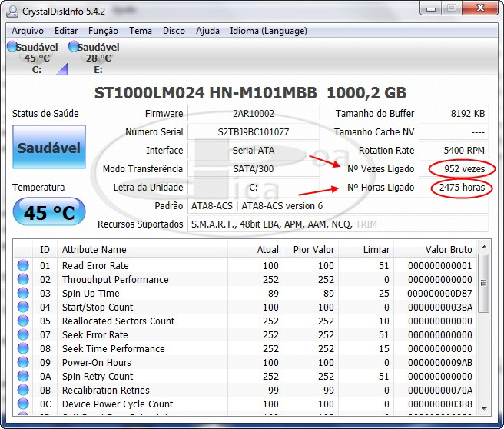Click the disk model title ST1000LM024 HN-M101MBB
Image resolution: width=504 pixels, height=429 pixels.
pyautogui.click(x=206, y=93)
